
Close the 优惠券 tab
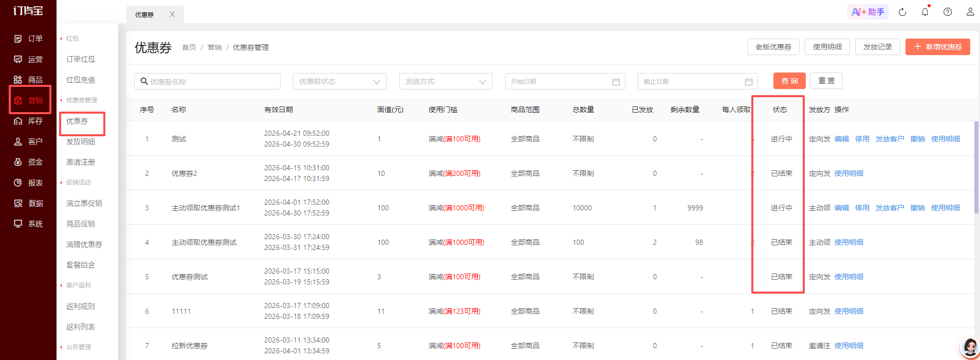tap(173, 14)
